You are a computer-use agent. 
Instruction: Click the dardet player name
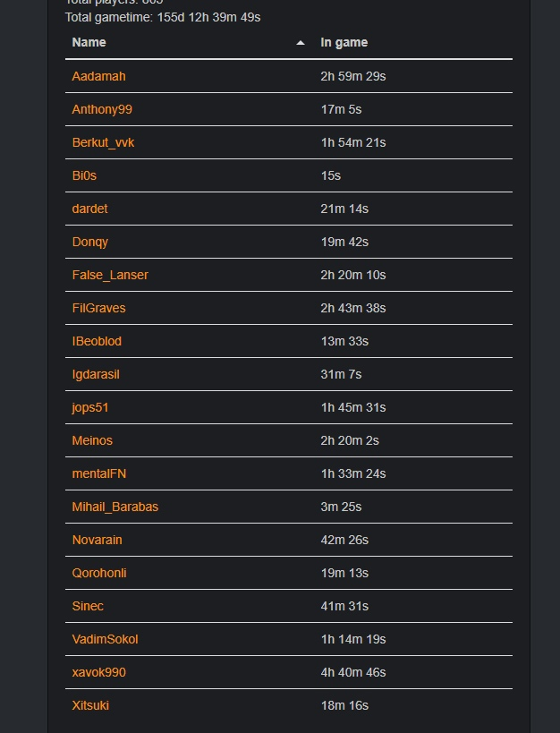89,209
